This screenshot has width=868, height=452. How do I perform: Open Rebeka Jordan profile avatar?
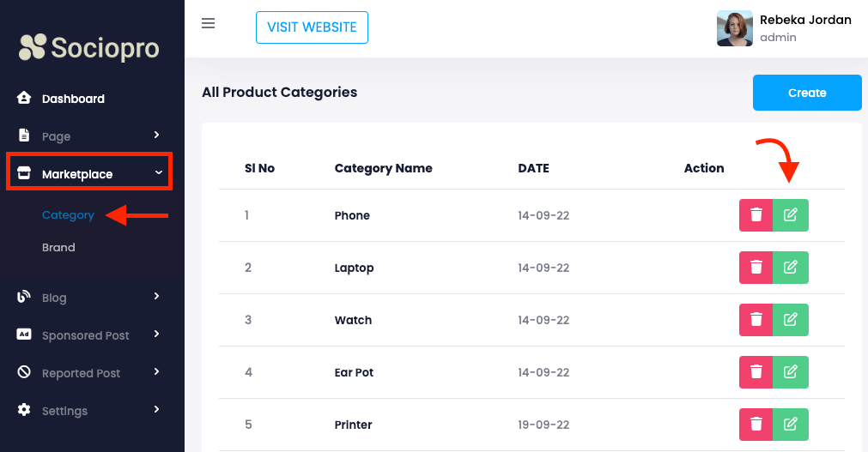tap(734, 28)
